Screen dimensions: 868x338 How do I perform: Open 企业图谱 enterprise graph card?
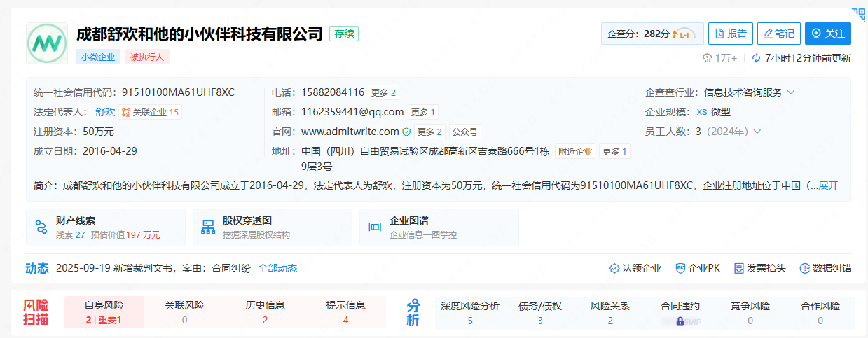coord(439,227)
